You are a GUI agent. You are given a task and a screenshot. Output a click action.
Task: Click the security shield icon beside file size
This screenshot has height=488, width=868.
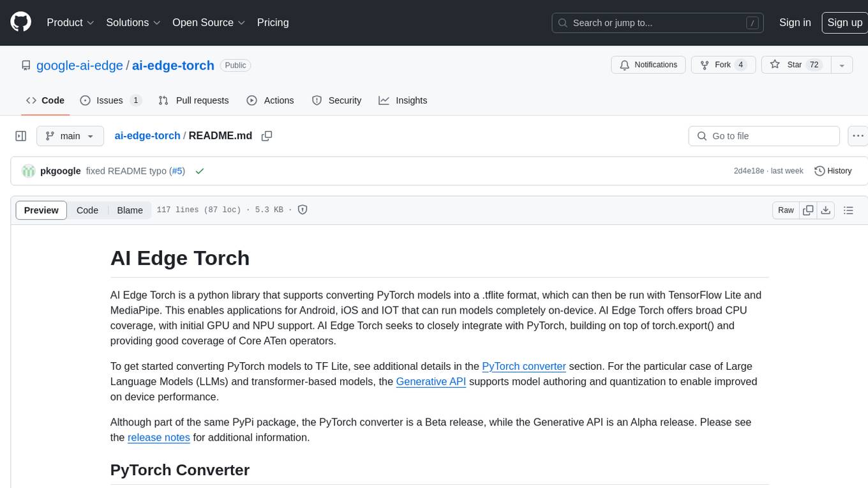303,210
